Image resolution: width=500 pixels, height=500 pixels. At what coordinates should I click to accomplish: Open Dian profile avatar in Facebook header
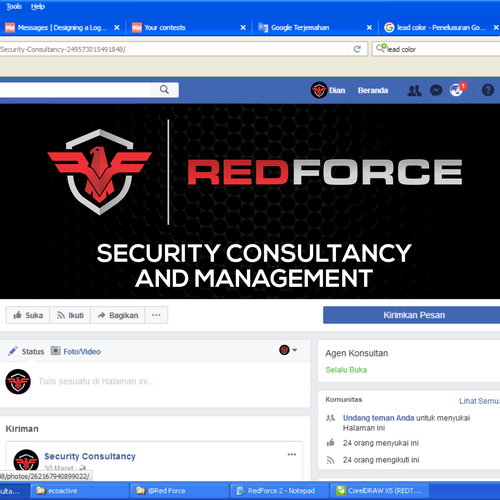[319, 90]
